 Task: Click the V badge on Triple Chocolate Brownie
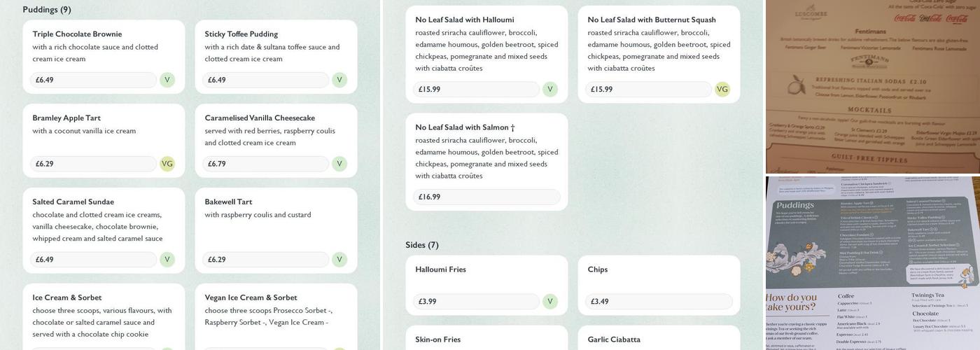(x=167, y=80)
